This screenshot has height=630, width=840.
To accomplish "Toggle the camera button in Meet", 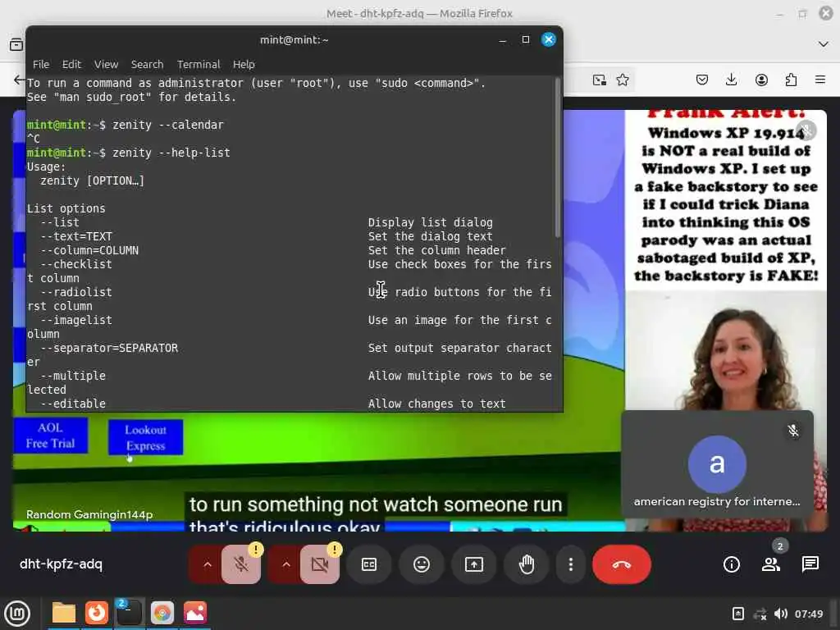I will pos(320,564).
